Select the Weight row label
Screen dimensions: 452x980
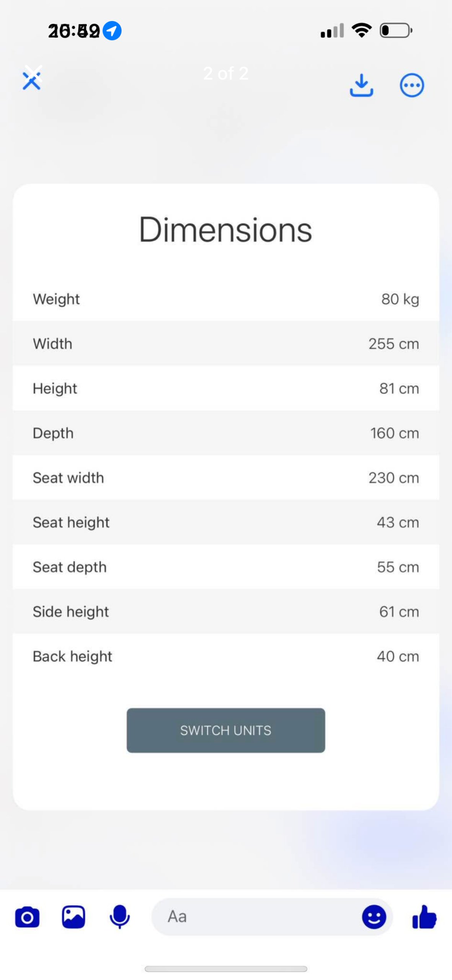pos(56,299)
